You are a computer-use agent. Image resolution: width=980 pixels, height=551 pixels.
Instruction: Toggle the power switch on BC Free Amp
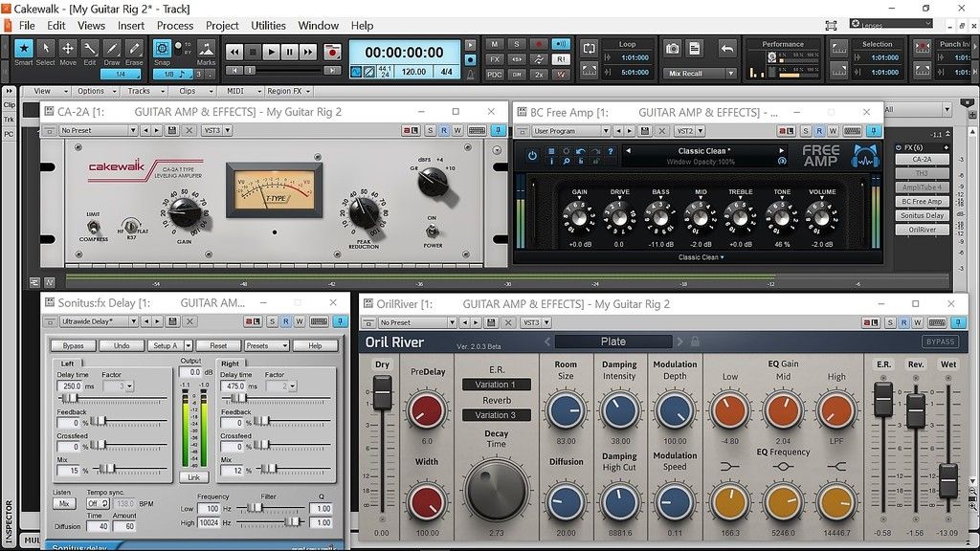coord(533,153)
